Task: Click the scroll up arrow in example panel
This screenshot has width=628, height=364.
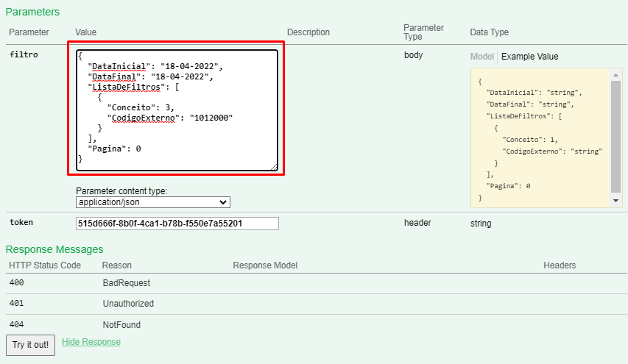Action: coord(616,74)
